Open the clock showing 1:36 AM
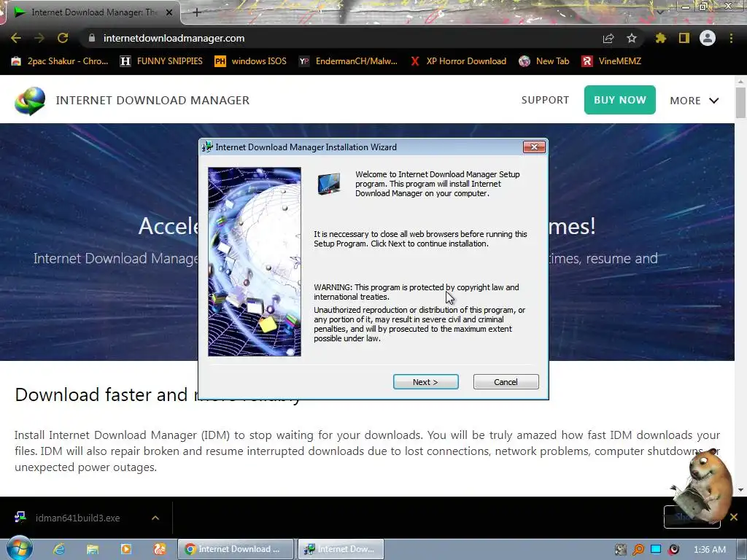The height and width of the screenshot is (560, 747). pos(709,550)
